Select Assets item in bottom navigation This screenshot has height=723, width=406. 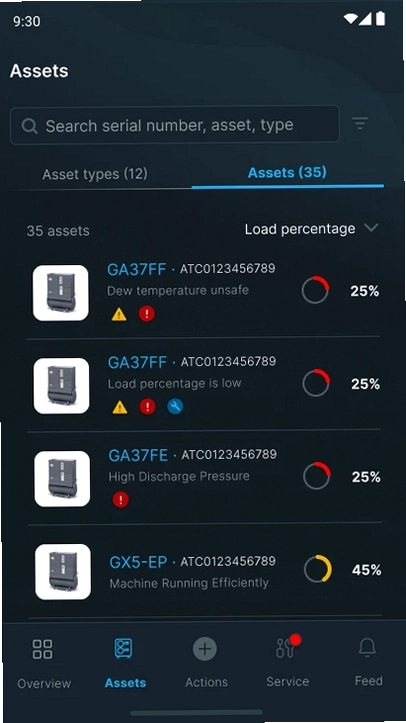[x=125, y=662]
